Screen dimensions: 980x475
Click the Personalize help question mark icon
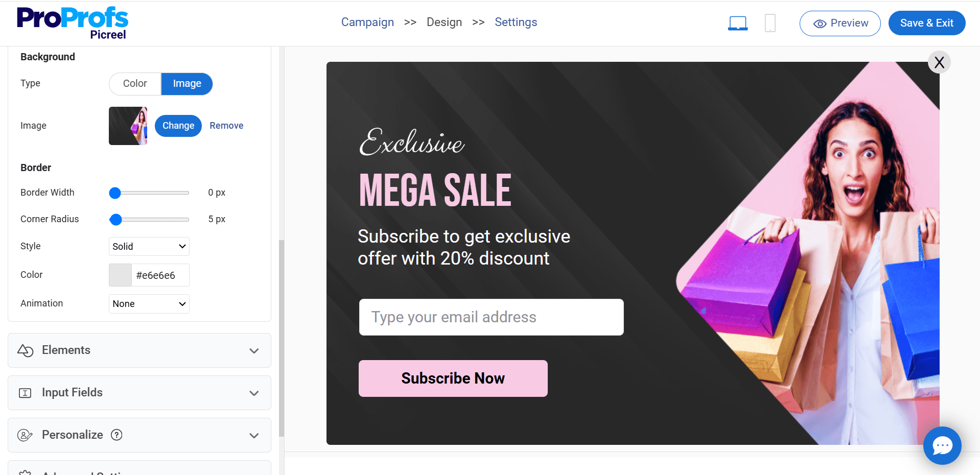116,435
